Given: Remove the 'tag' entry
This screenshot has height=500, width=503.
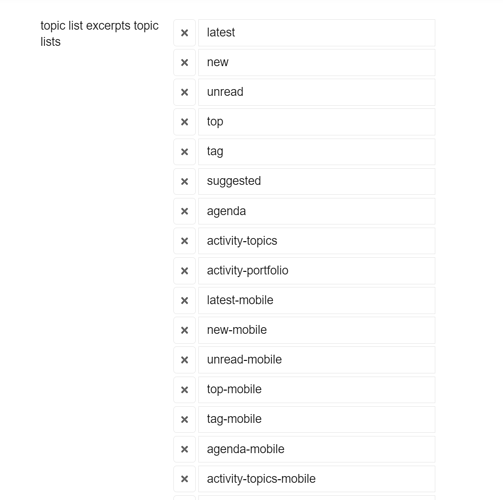Looking at the screenshot, I should point(184,152).
